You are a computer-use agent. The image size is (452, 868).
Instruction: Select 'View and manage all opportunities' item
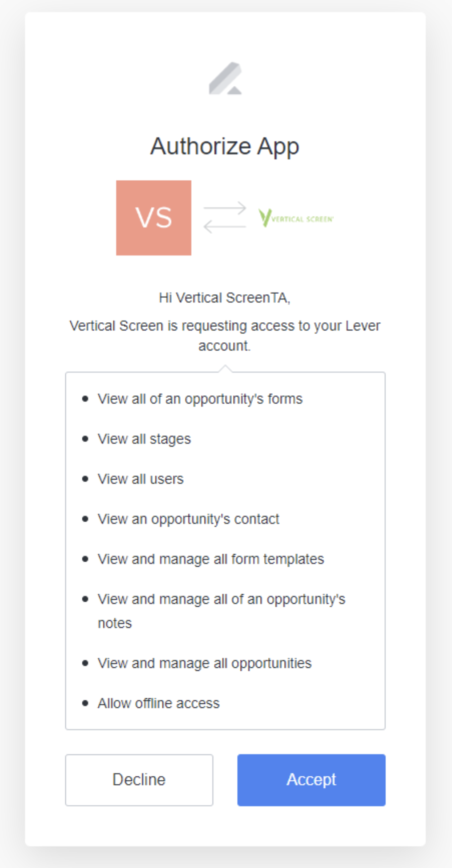point(205,663)
